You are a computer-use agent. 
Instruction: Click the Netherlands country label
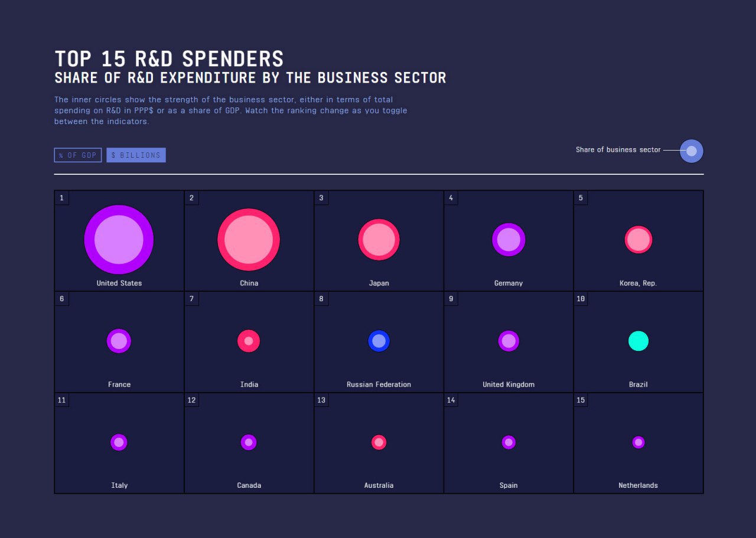point(638,485)
